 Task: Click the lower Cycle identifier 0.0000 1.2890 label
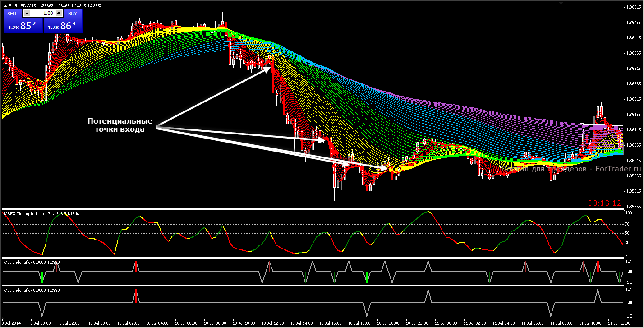pyautogui.click(x=32, y=290)
